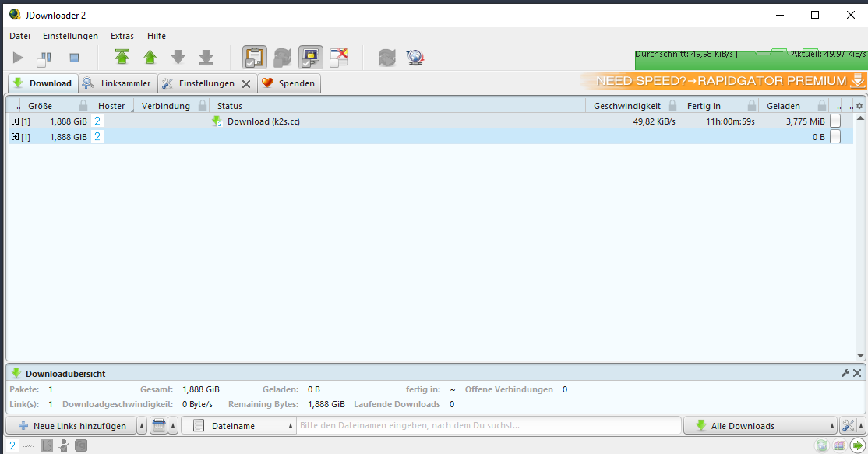Screen dimensions: 868x454
Task: Open table column settings gear
Action: pos(859,106)
